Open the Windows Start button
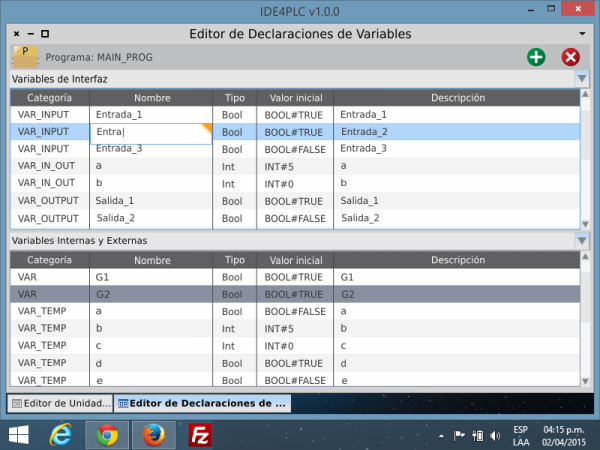This screenshot has width=600, height=450. [x=19, y=435]
